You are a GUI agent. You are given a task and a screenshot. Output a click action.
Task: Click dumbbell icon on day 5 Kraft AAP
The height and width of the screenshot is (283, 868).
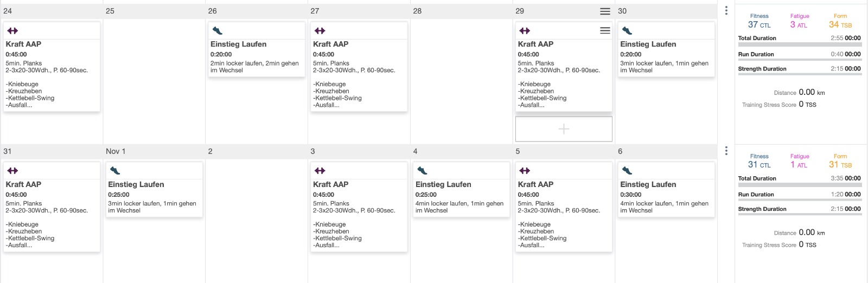tap(525, 171)
